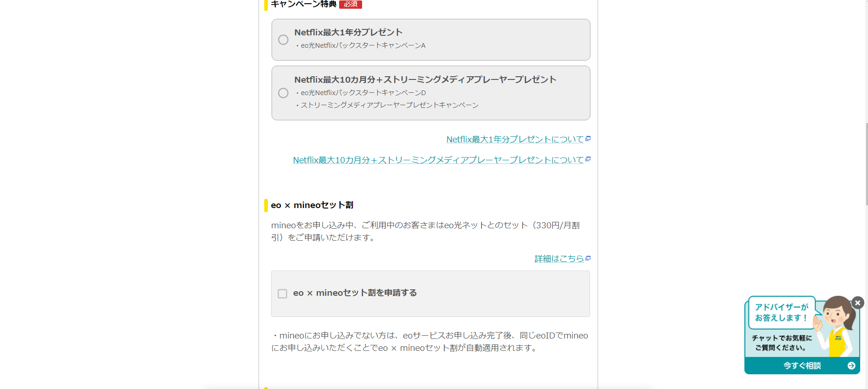Open the Netflix最大1年分プレゼントについて link
868x389 pixels.
point(515,139)
